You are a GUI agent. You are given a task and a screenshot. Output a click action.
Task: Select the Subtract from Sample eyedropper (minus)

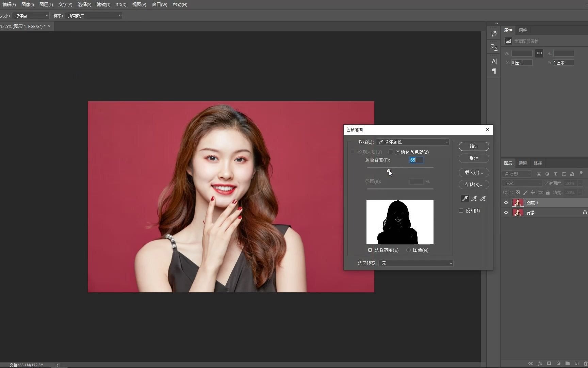(x=483, y=198)
